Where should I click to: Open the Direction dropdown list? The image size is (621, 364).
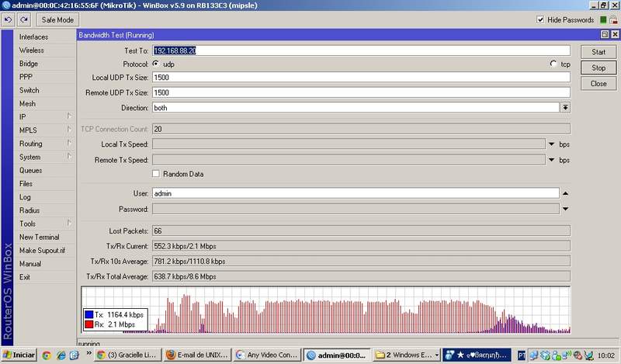[565, 108]
